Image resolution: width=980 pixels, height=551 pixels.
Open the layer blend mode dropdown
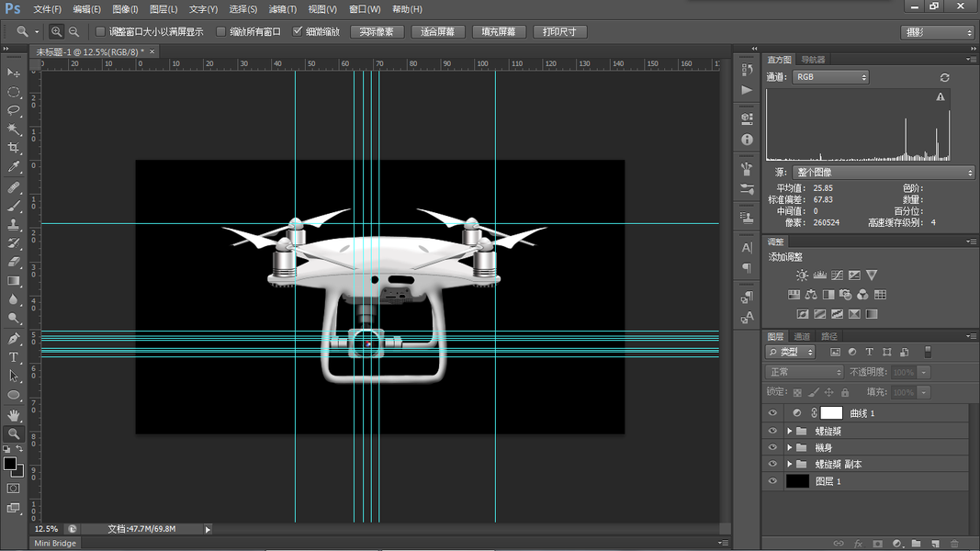805,372
